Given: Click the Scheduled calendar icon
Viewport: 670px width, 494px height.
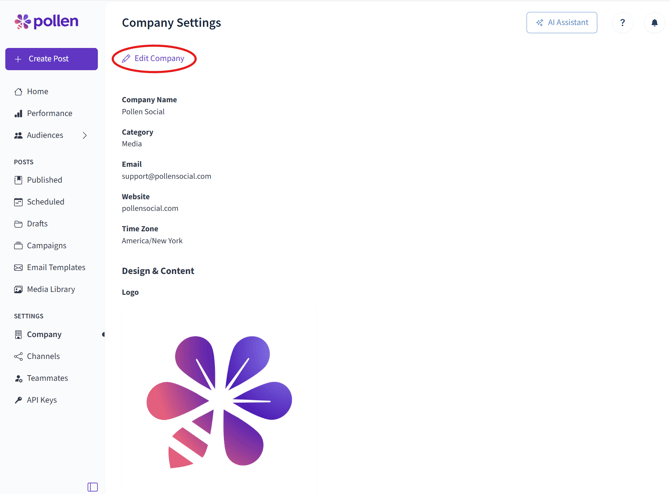Looking at the screenshot, I should pyautogui.click(x=18, y=202).
